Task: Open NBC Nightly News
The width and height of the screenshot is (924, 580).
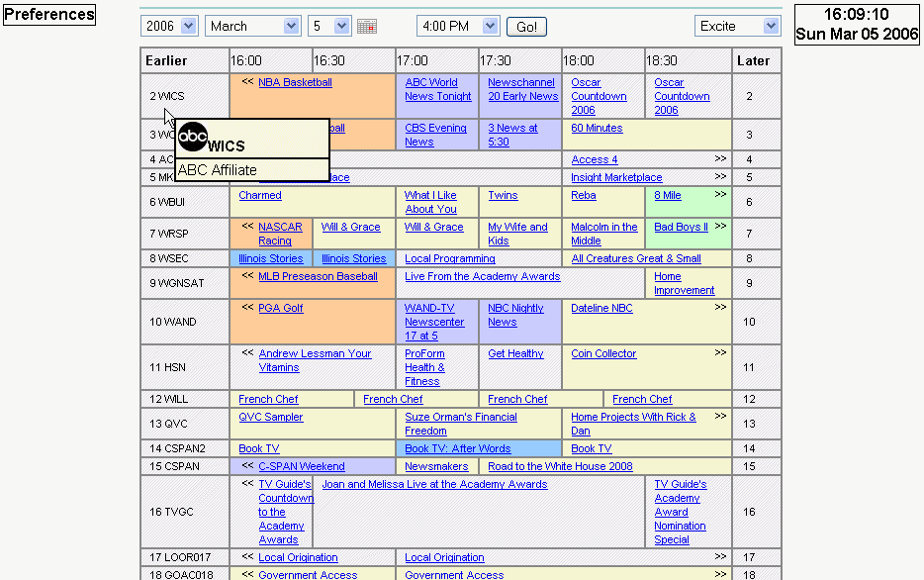Action: 515,316
